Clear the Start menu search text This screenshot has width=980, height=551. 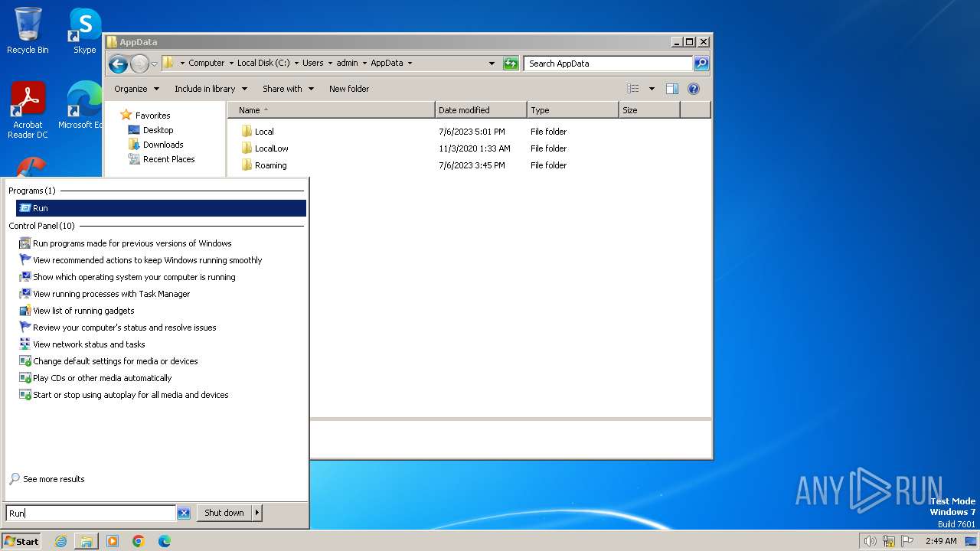click(x=184, y=514)
